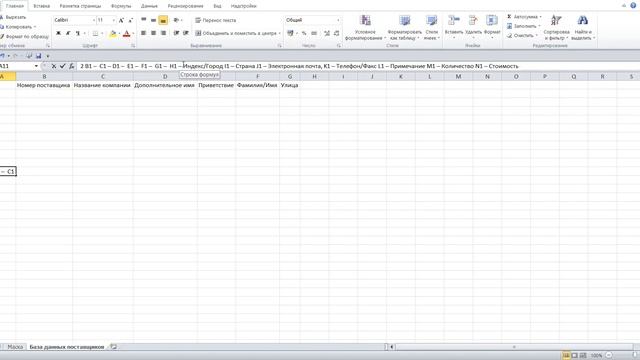Apply comma thousands separator format
Screen dimensions: 640x360
click(x=314, y=33)
